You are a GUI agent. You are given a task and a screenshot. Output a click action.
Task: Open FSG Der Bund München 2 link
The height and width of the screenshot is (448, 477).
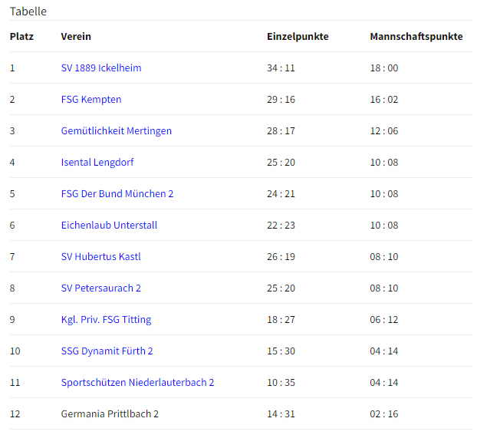tap(117, 194)
